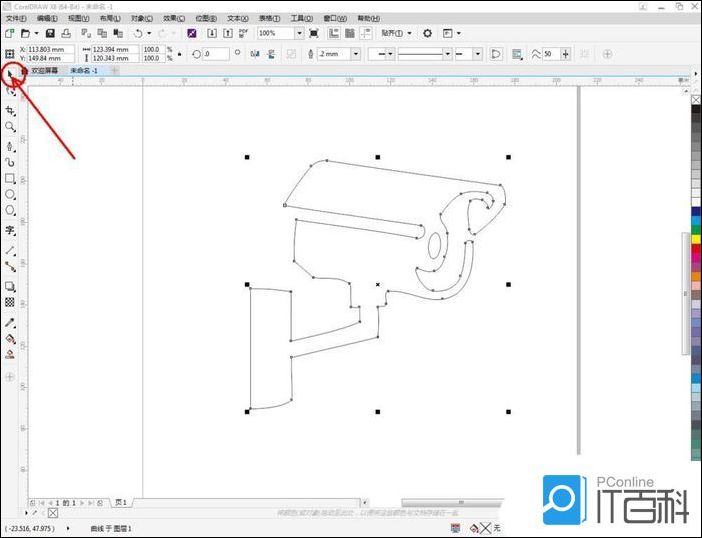Open the zoom level 100% dropdown
Viewport: 702px width, 538px height.
click(299, 33)
